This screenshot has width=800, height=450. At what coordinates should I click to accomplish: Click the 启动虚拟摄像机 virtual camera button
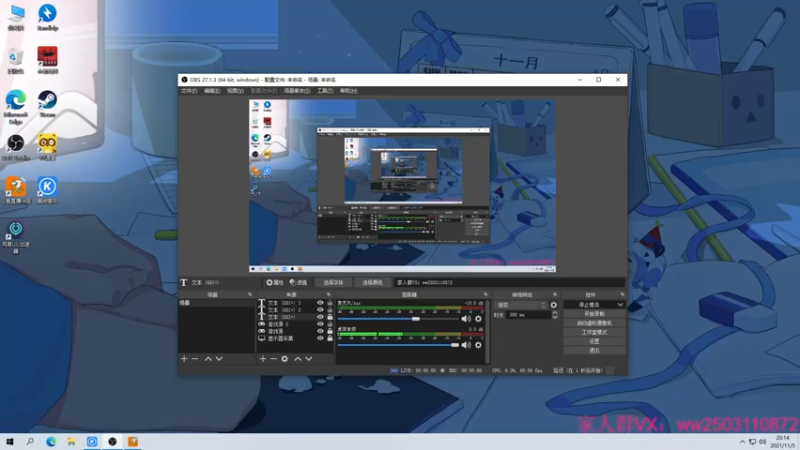click(x=594, y=323)
